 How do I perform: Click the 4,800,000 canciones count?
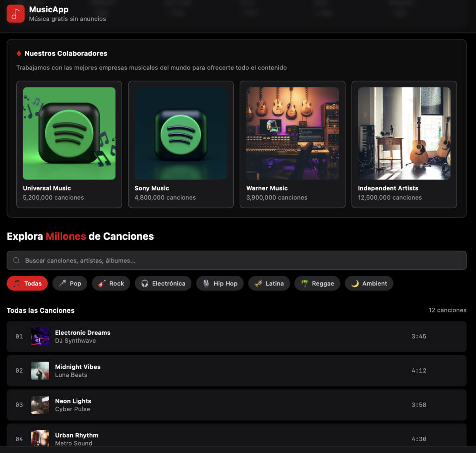(165, 197)
